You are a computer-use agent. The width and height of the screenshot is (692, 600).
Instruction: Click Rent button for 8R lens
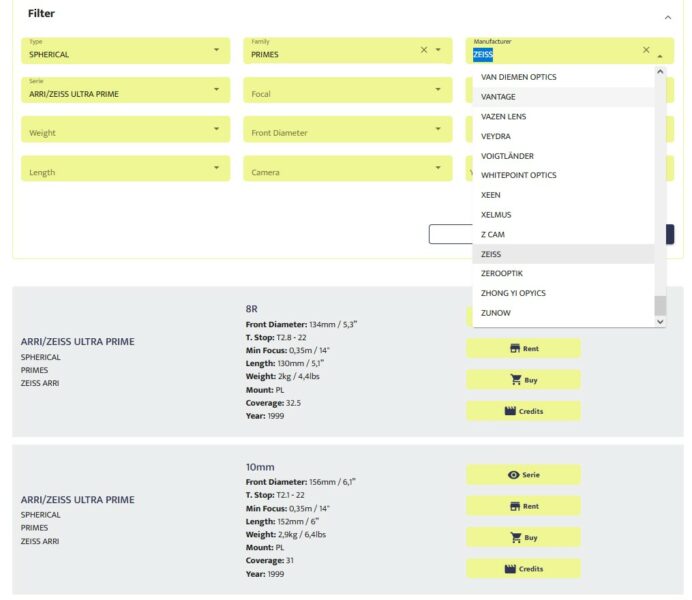[523, 349]
